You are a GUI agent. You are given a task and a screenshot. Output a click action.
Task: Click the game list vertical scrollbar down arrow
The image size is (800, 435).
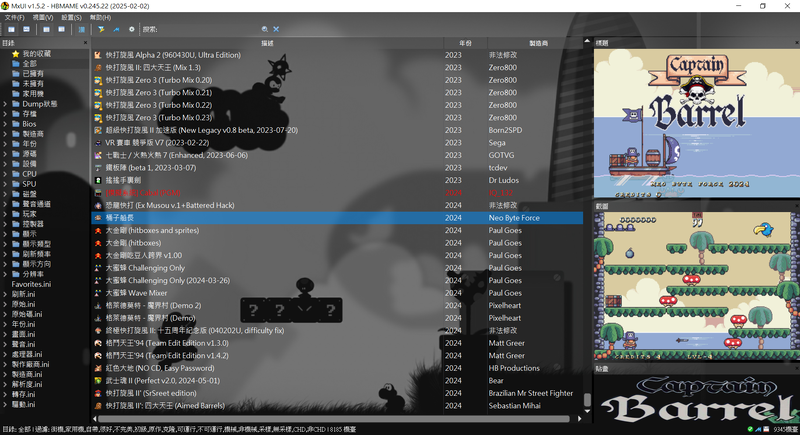(587, 411)
